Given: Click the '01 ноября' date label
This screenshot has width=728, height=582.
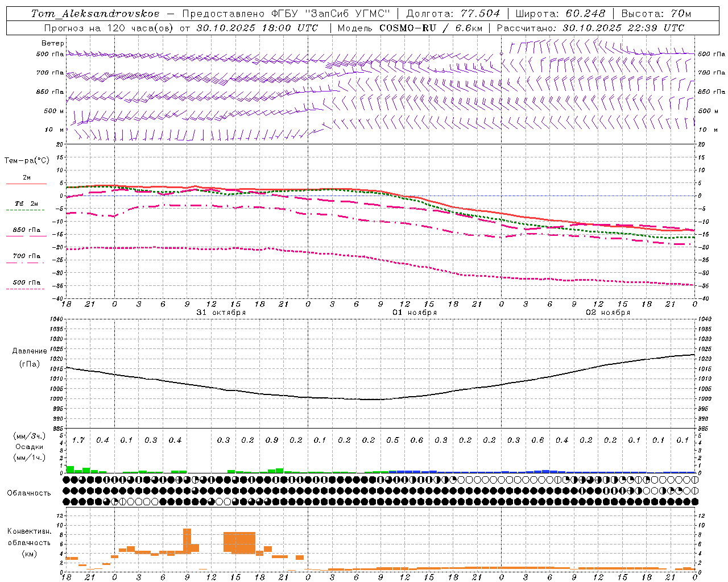Looking at the screenshot, I should pos(415,313).
